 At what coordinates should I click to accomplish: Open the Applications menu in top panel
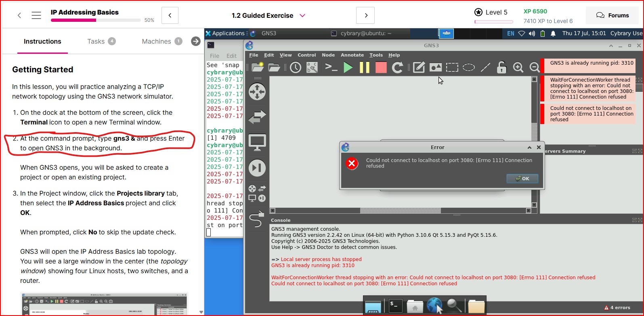[225, 34]
